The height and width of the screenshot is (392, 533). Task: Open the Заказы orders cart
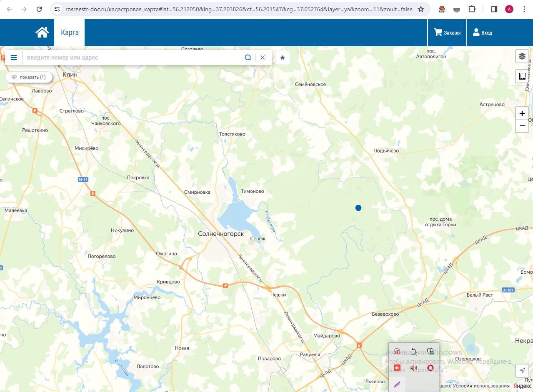(447, 32)
